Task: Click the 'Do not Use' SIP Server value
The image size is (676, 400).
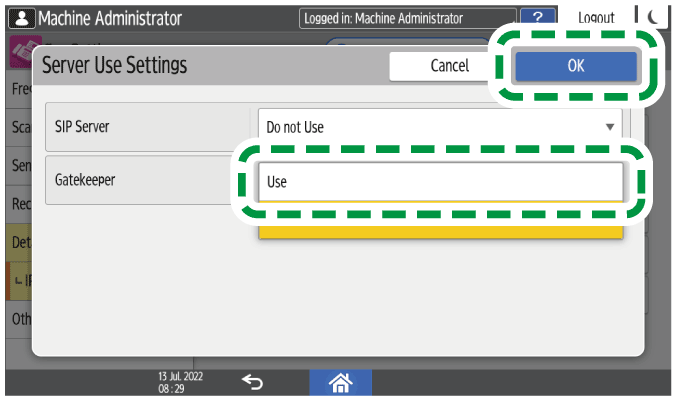Action: 420,128
